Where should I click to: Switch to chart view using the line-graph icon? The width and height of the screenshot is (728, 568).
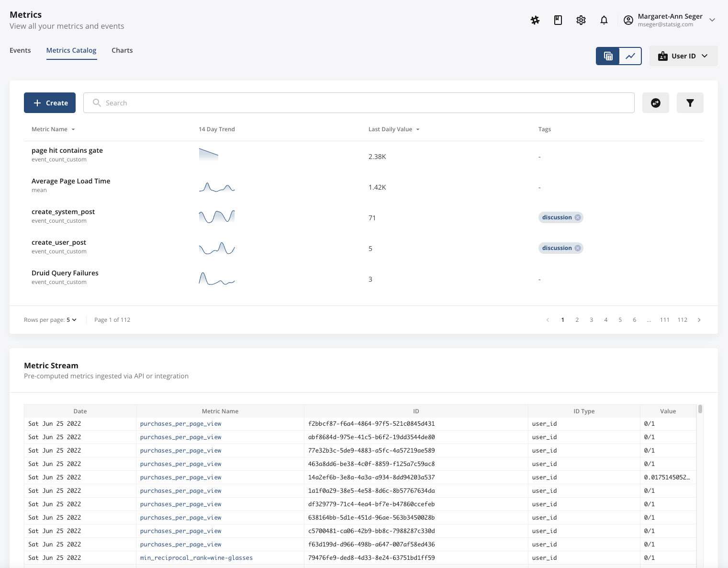click(630, 56)
